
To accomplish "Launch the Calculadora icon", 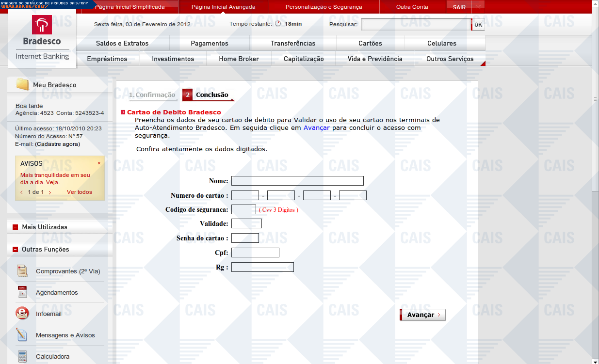I will tap(22, 356).
